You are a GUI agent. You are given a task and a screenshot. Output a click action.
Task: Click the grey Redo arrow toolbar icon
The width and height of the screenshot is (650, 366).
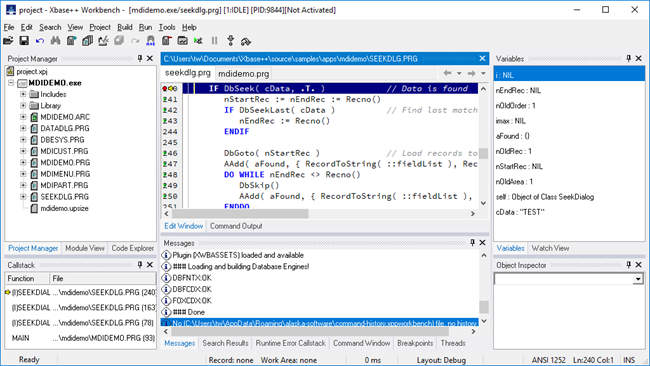point(135,41)
